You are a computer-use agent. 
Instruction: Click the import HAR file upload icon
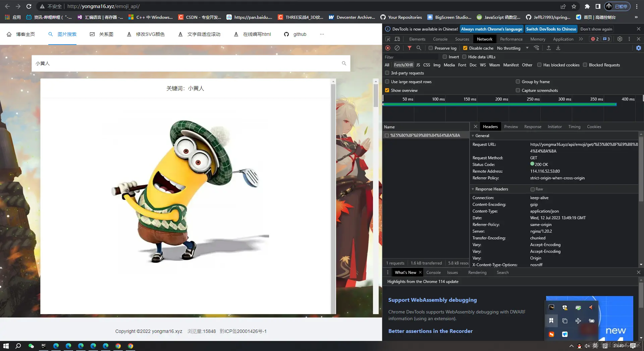[549, 48]
